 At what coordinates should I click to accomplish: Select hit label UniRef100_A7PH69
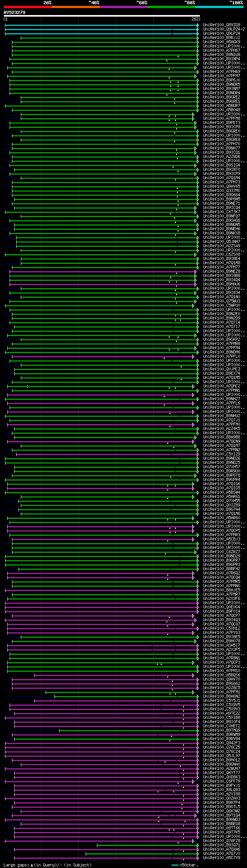pos(222,72)
